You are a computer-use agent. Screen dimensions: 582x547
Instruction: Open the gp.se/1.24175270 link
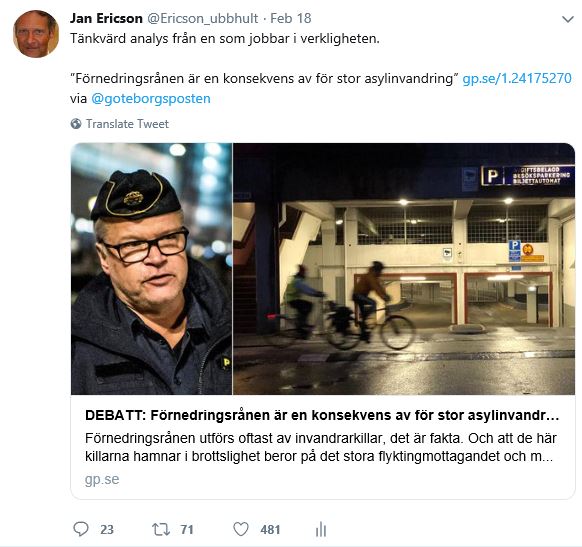[517, 78]
